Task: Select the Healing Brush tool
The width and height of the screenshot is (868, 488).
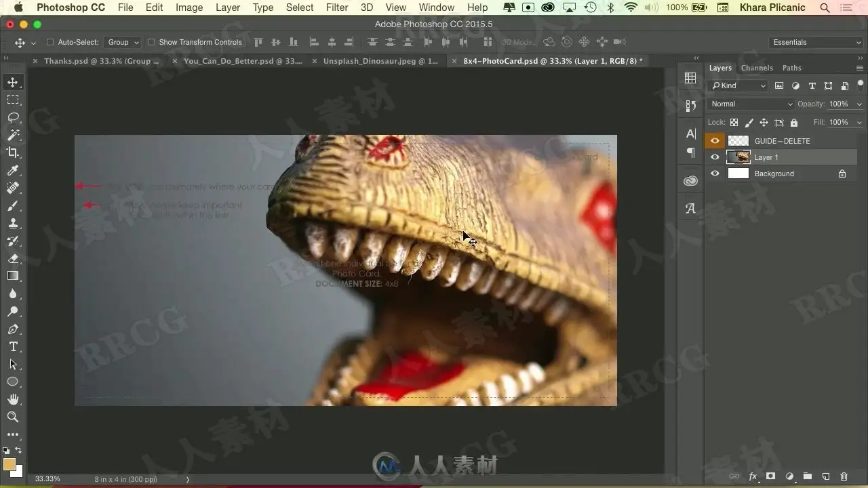Action: [13, 188]
